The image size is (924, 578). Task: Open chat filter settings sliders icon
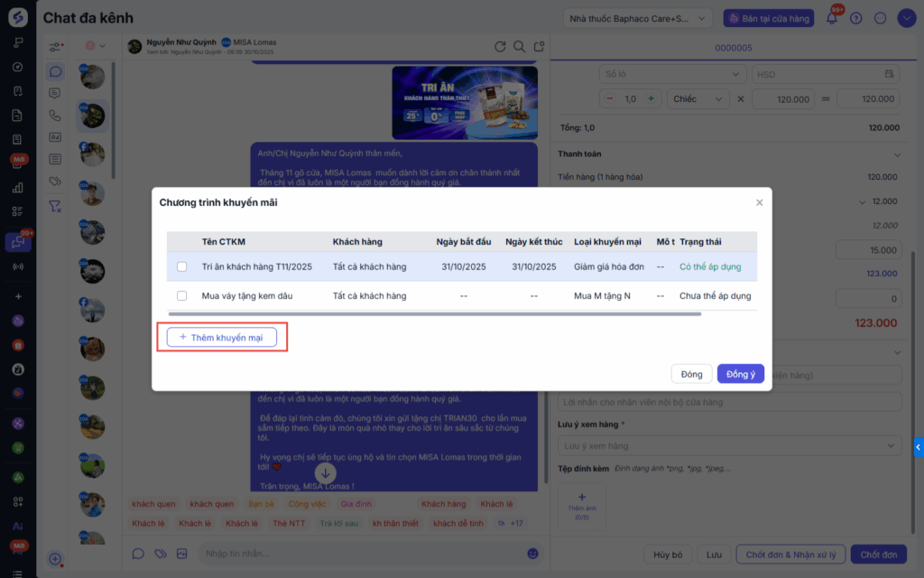click(55, 47)
